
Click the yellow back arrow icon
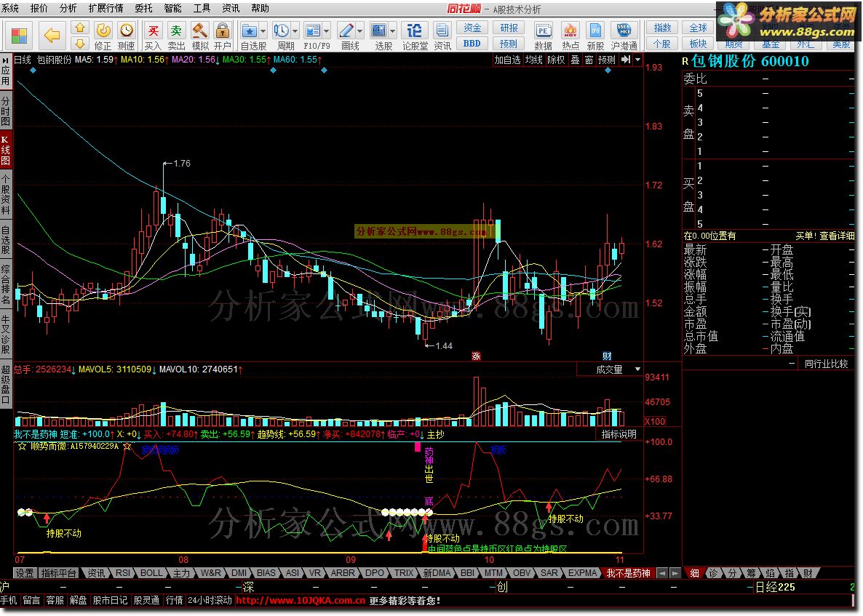point(52,36)
